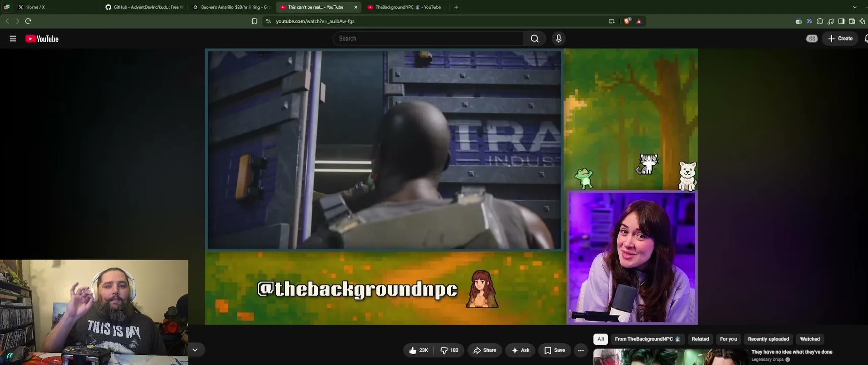868x365 pixels.
Task: Start voice search with the microphone
Action: (559, 39)
